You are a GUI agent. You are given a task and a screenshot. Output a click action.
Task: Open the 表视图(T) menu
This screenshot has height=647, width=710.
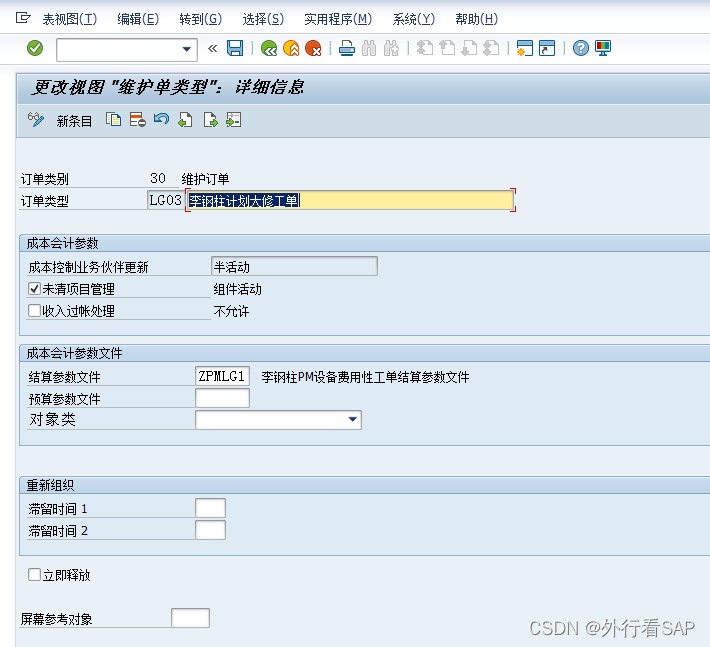70,19
